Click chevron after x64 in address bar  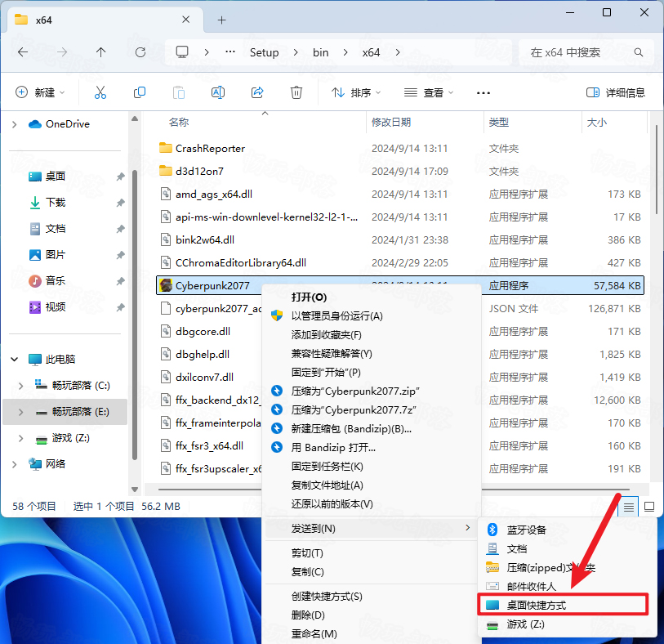click(397, 52)
